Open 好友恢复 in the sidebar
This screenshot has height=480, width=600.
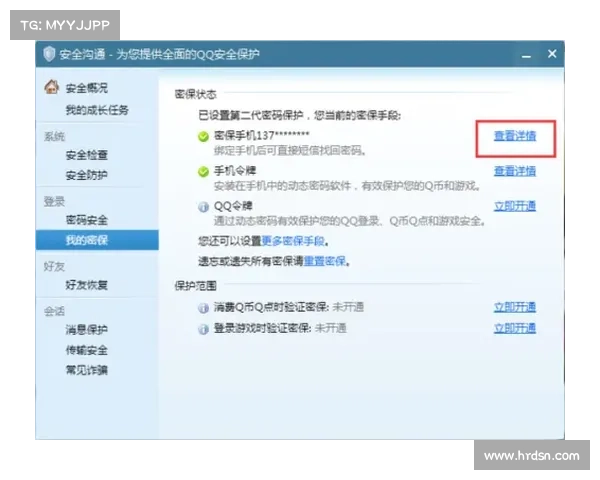point(86,285)
